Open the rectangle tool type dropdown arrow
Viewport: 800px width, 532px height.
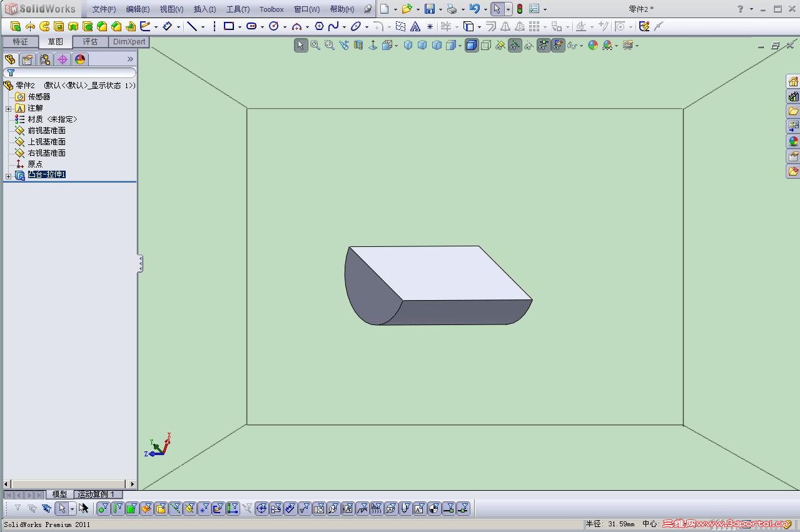point(240,27)
